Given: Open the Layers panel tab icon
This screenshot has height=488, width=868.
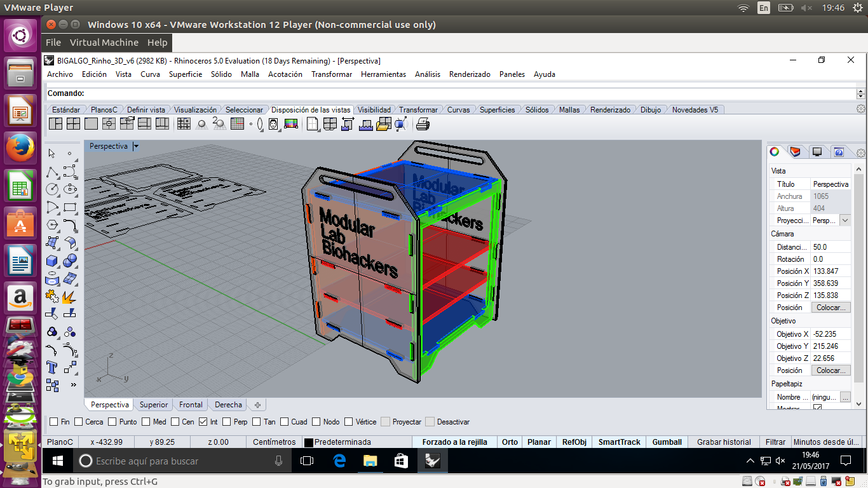Looking at the screenshot, I should point(796,152).
